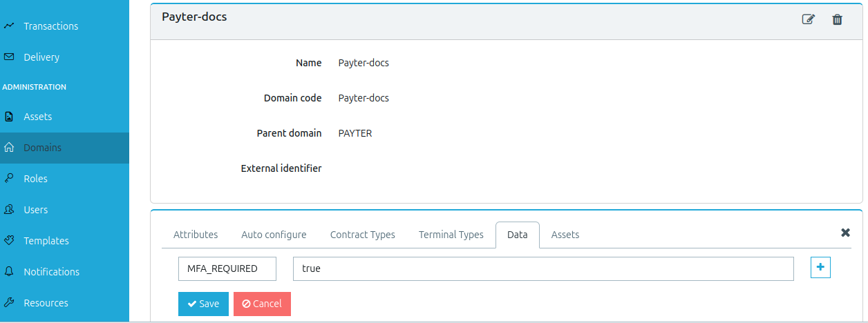Click the Domains home icon
Screen dimensions: 868x323
click(9, 148)
